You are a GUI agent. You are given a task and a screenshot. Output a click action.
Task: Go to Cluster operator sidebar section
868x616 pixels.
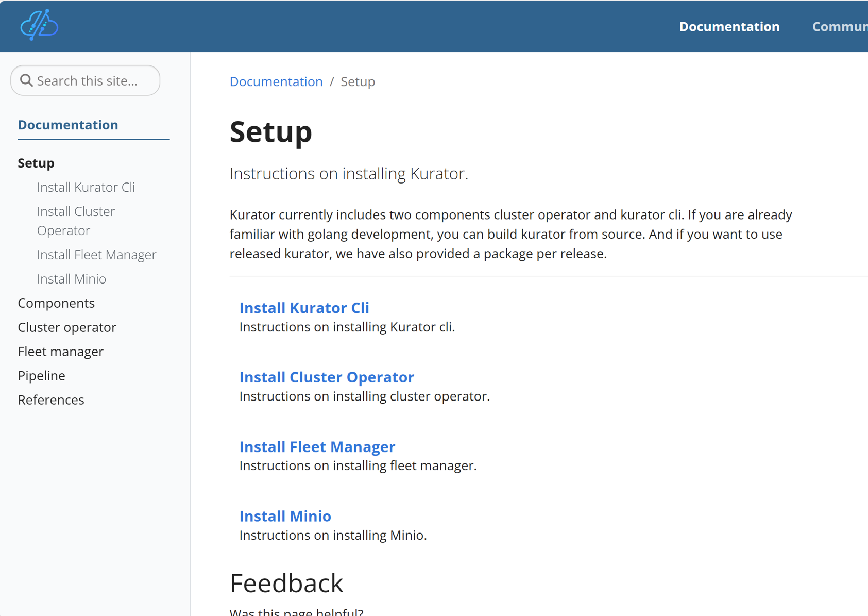click(67, 327)
